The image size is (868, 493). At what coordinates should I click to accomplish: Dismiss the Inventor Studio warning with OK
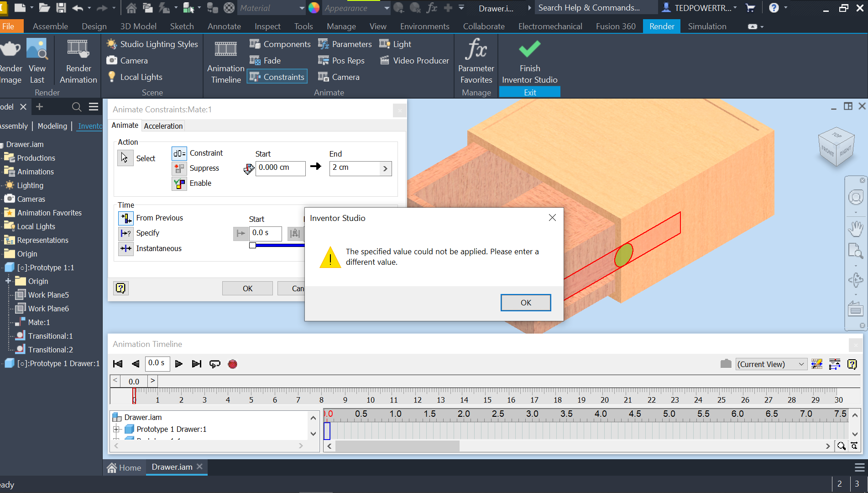tap(525, 302)
